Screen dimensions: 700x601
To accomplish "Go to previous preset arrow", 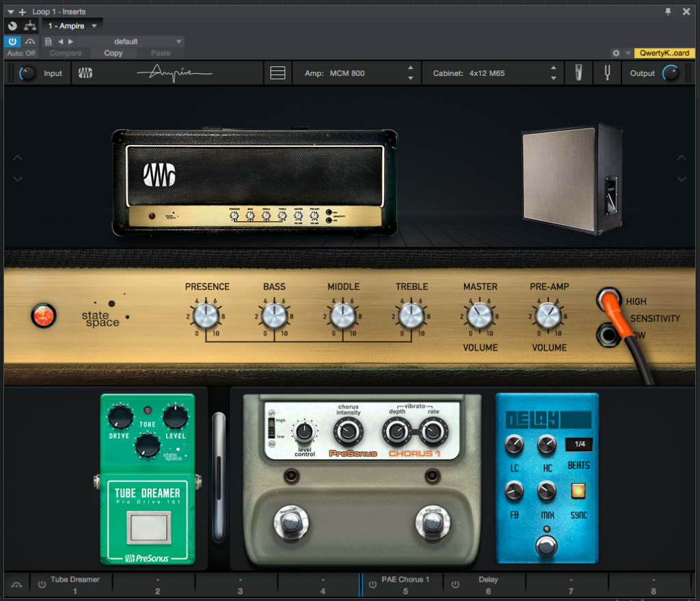I will pos(60,42).
